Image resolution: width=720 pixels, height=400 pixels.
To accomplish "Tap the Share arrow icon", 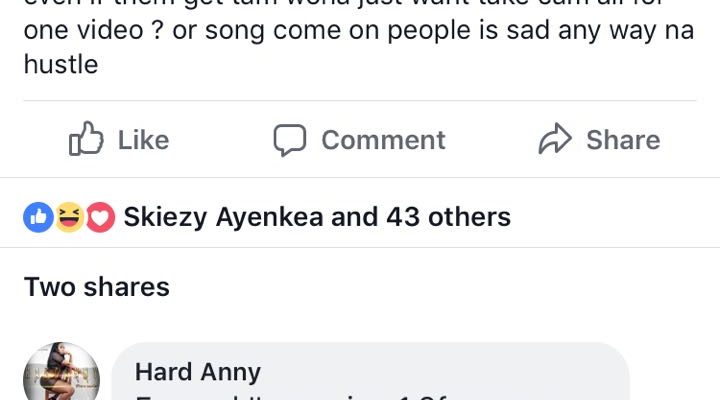I will pyautogui.click(x=554, y=140).
